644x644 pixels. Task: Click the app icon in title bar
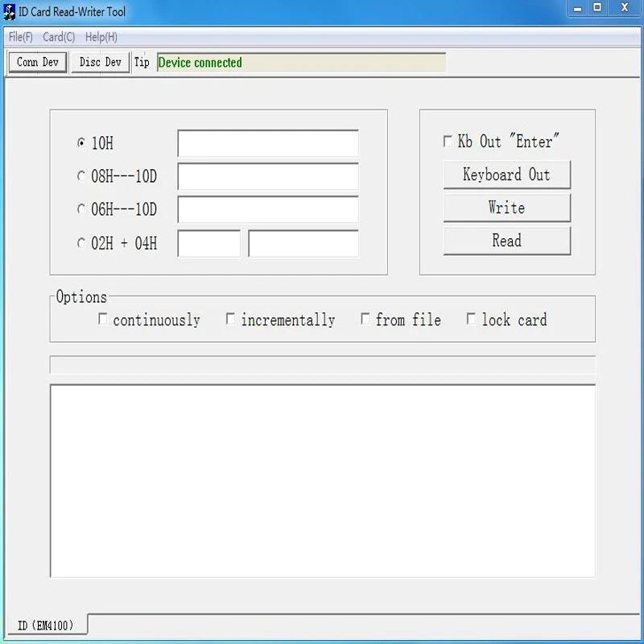point(9,11)
